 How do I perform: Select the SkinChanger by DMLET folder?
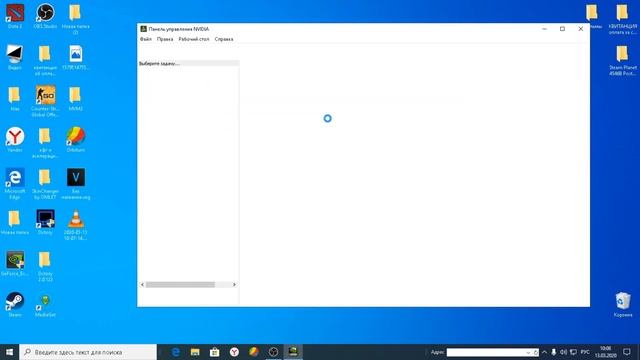click(45, 184)
